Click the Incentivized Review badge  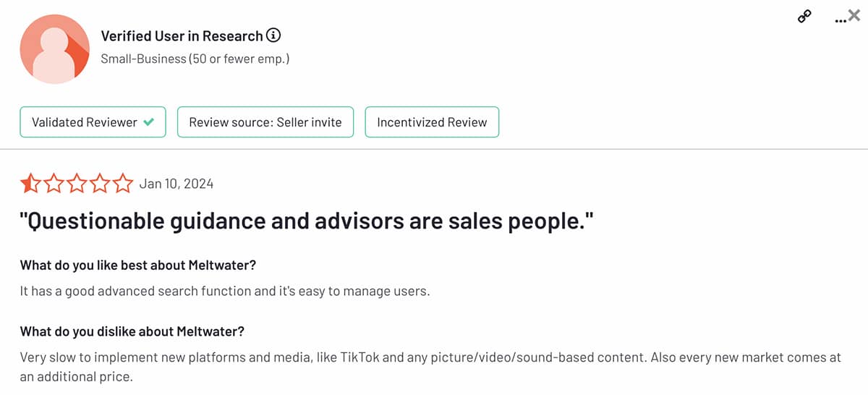(432, 122)
